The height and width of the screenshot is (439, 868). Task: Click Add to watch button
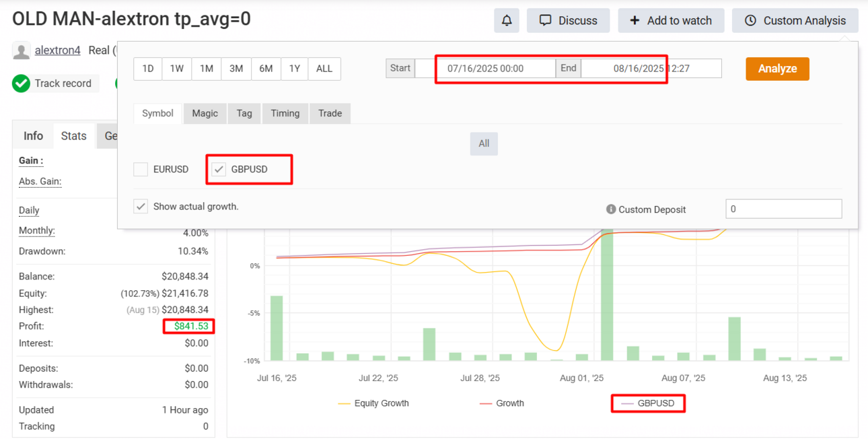671,21
